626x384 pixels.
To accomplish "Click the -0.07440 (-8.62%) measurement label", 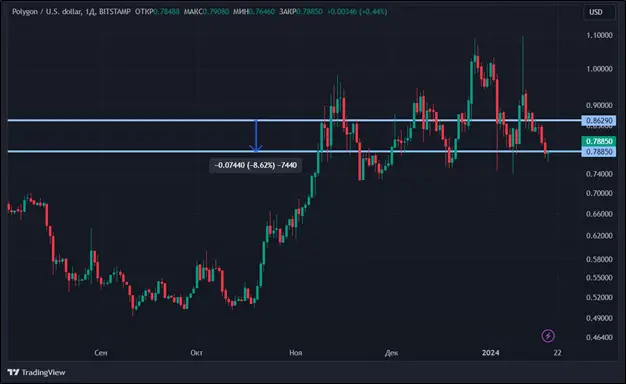I will (256, 165).
